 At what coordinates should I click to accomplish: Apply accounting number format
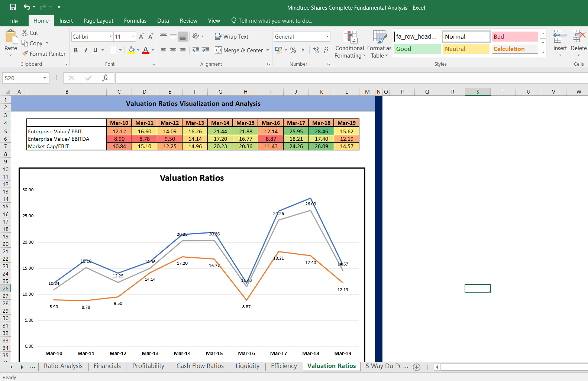pyautogui.click(x=278, y=50)
